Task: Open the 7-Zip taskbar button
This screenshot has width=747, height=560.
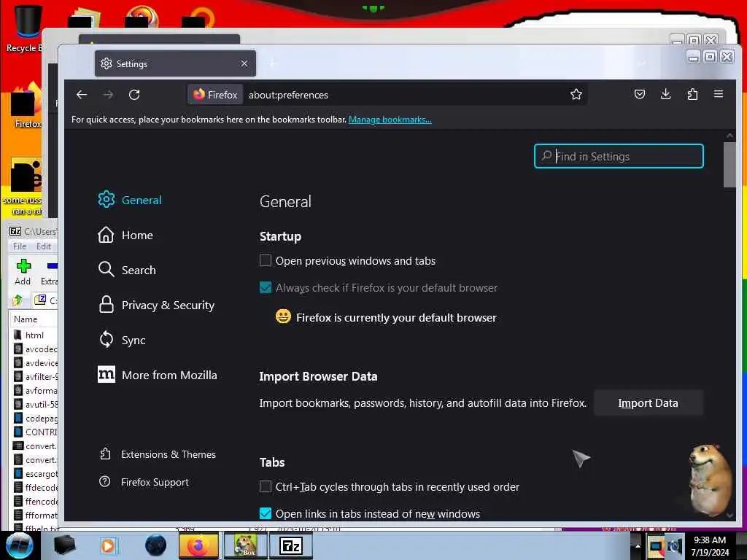Action: coord(291,545)
